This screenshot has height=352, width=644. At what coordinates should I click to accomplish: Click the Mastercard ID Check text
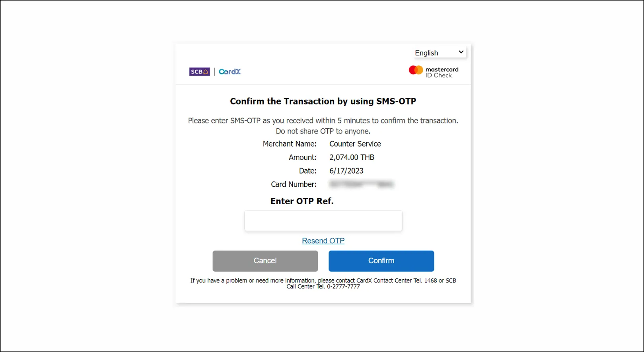click(x=442, y=72)
